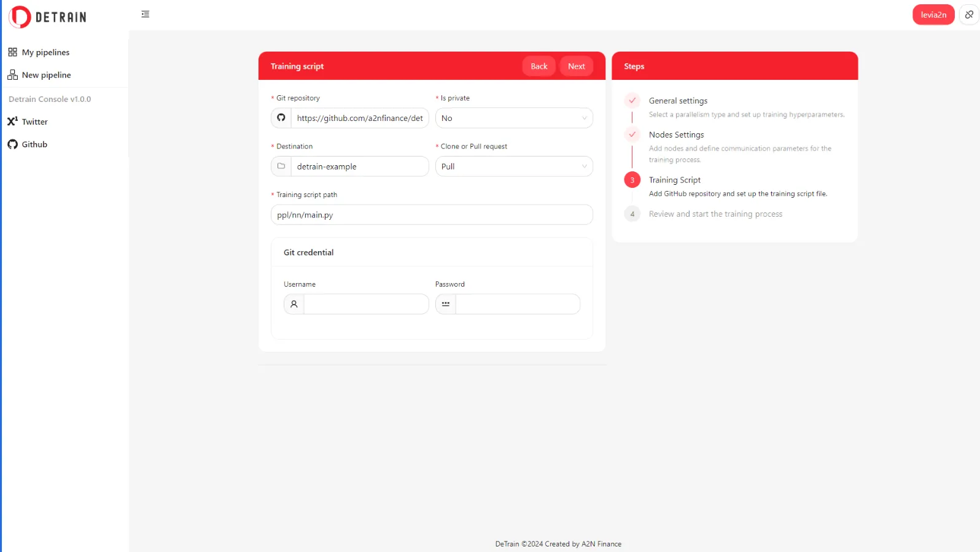Click the GitHub icon in Git repository field

click(x=281, y=118)
